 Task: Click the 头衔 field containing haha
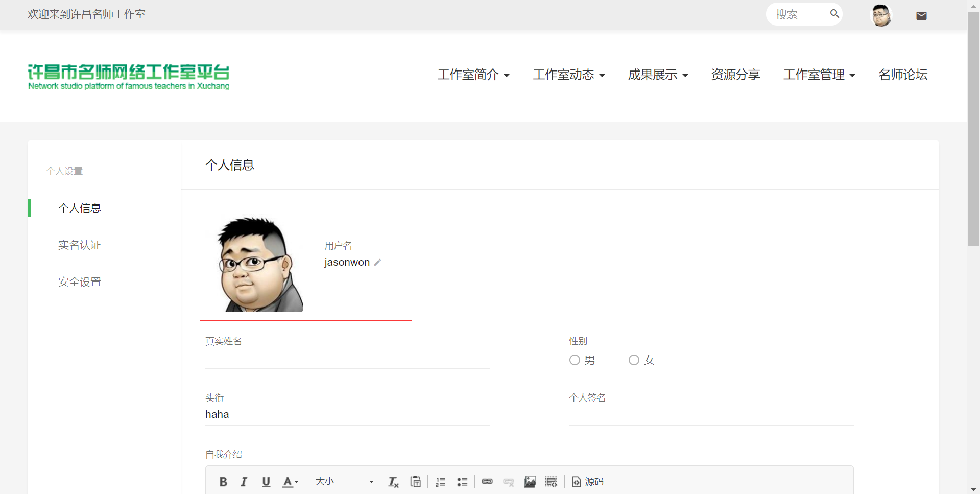click(347, 415)
